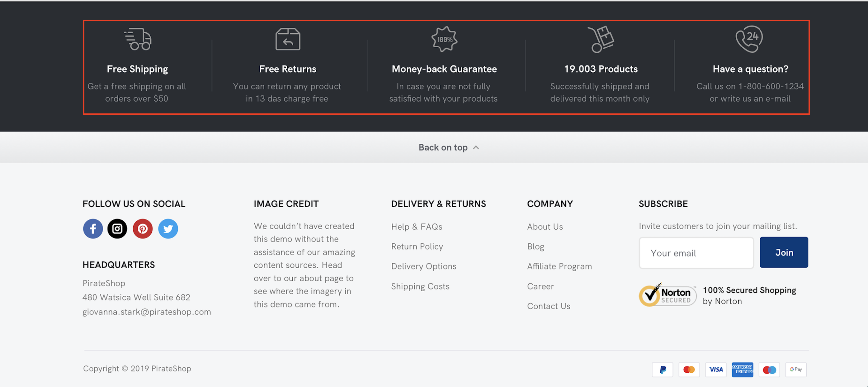The width and height of the screenshot is (868, 387).
Task: Click the Google Pay payment icon
Action: (796, 370)
